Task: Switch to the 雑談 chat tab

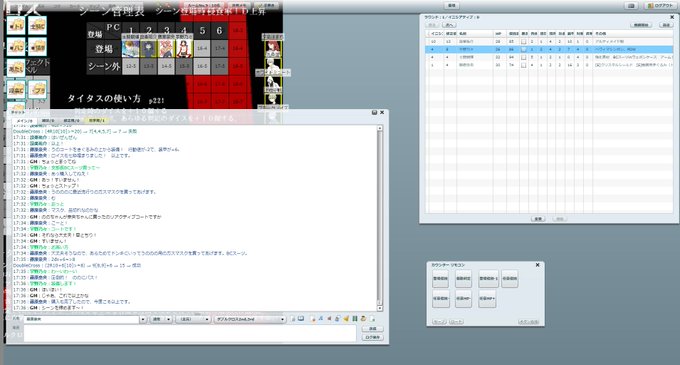Action: (48, 121)
